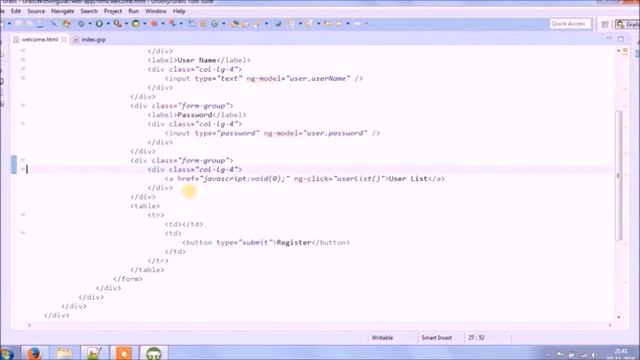Click the Writable status bar entry
This screenshot has width=640, height=360.
click(x=382, y=338)
